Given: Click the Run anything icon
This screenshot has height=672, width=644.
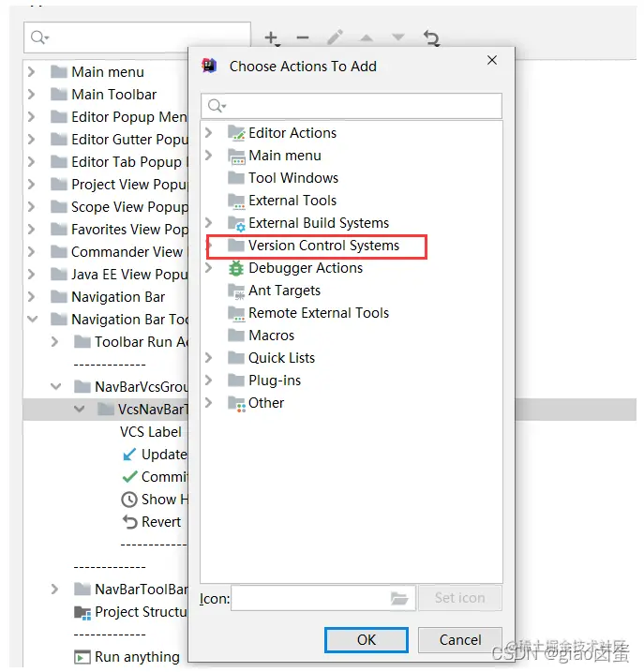Looking at the screenshot, I should point(82,657).
